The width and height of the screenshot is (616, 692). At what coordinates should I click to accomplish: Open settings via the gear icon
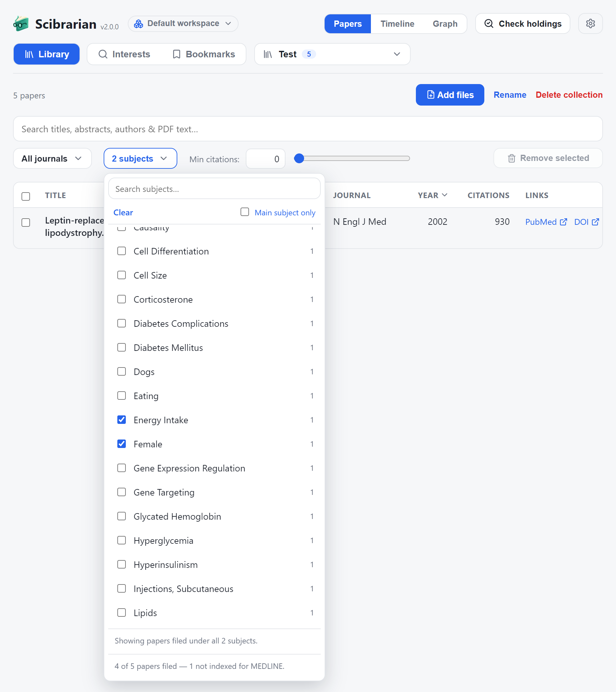click(x=590, y=24)
